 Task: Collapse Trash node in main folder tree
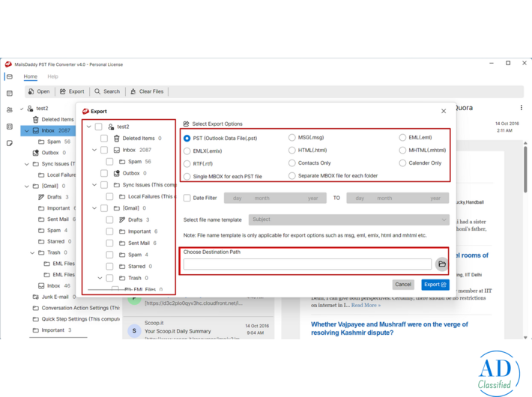click(x=32, y=252)
